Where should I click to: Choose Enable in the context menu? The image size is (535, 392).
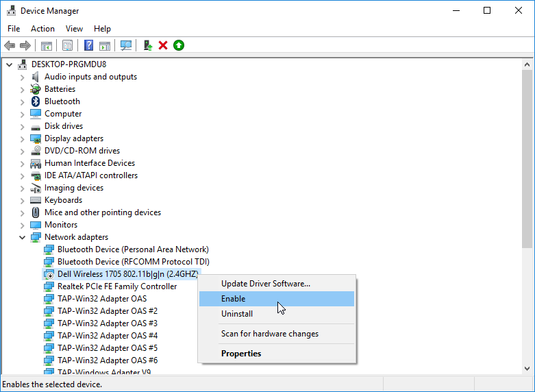pos(234,299)
